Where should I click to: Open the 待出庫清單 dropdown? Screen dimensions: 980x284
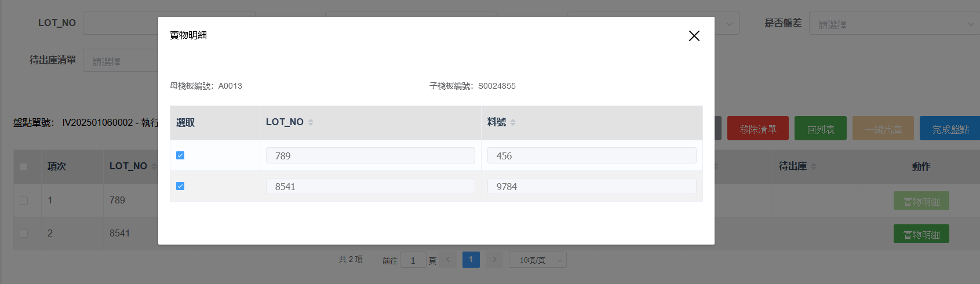click(x=121, y=61)
